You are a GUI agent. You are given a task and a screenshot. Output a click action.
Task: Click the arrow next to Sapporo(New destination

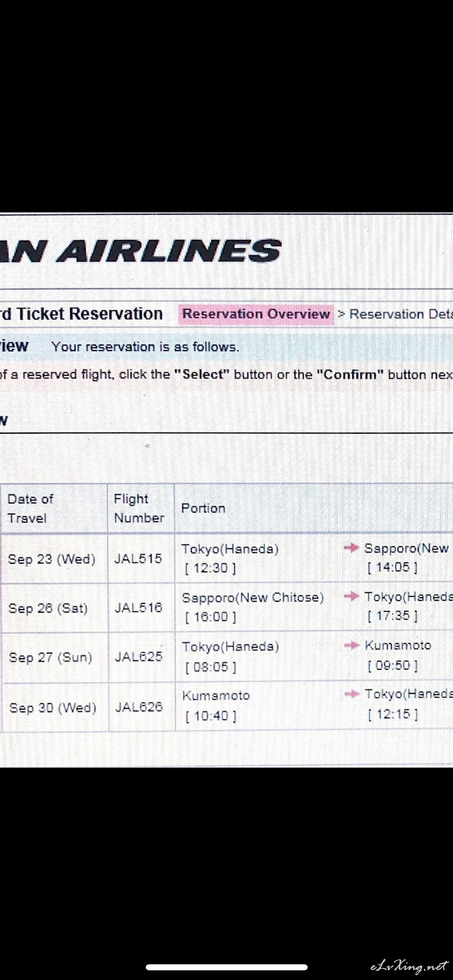pyautogui.click(x=351, y=548)
